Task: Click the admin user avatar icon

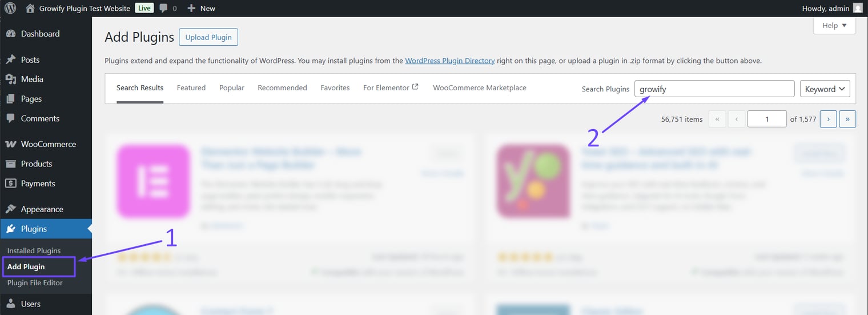Action: point(857,8)
